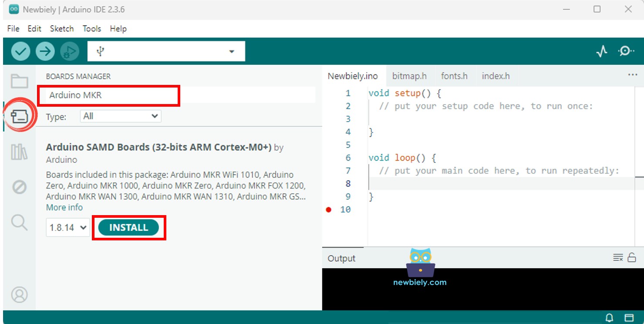Start a debugging session with the debug icon
Screen dimensions: 644x324
click(70, 51)
